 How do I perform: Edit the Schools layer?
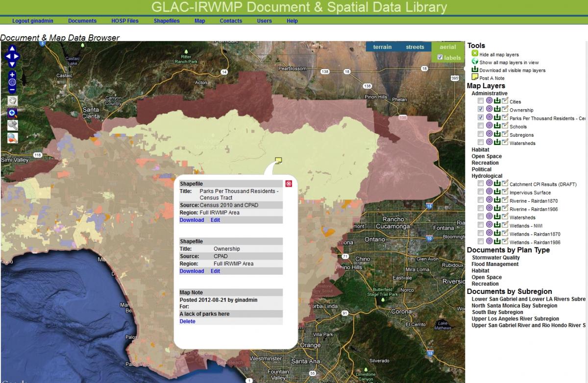pos(505,126)
